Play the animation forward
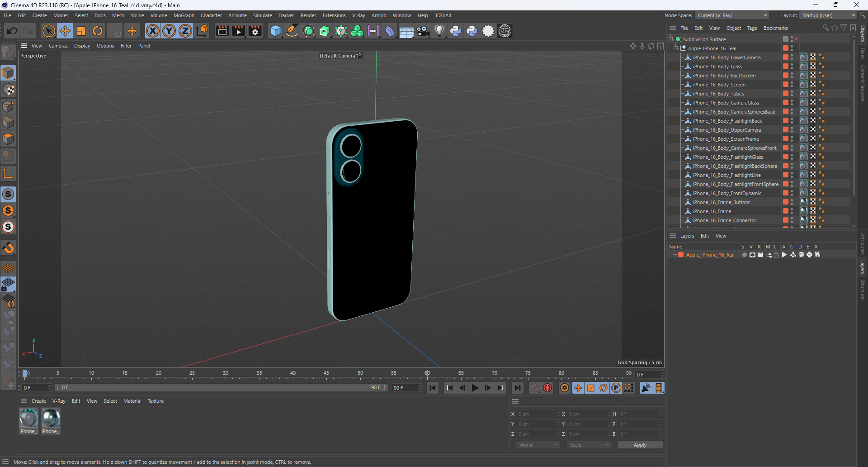Screen dimensions: 868x467 coord(475,388)
